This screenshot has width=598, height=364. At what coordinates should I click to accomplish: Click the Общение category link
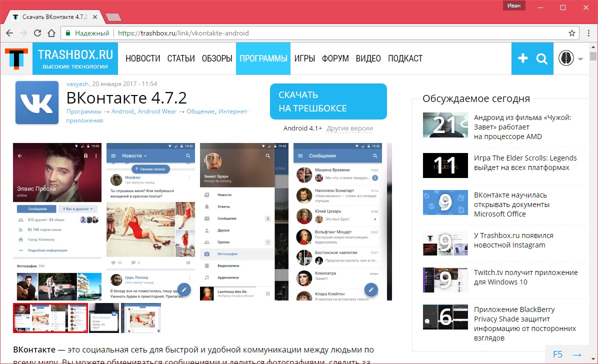(x=200, y=111)
